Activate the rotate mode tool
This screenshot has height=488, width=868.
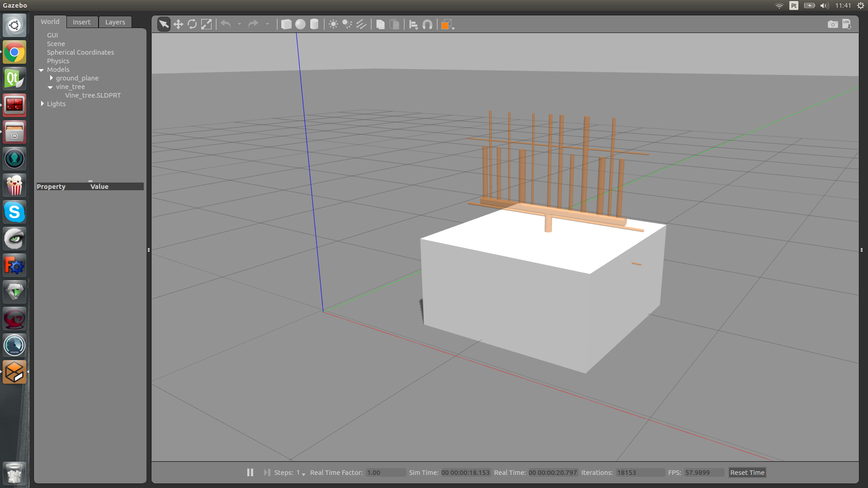(x=192, y=24)
